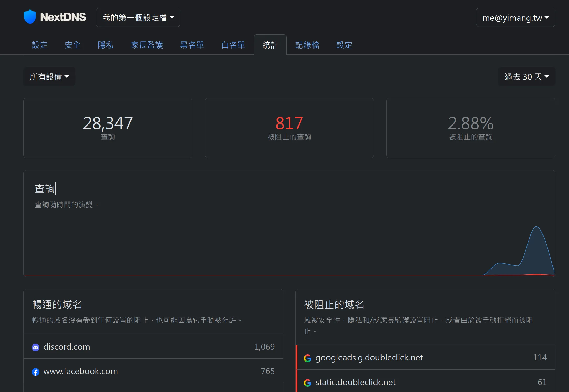Expand the 所有設備 device filter
Screen dimensions: 569x392
pyautogui.click(x=49, y=76)
